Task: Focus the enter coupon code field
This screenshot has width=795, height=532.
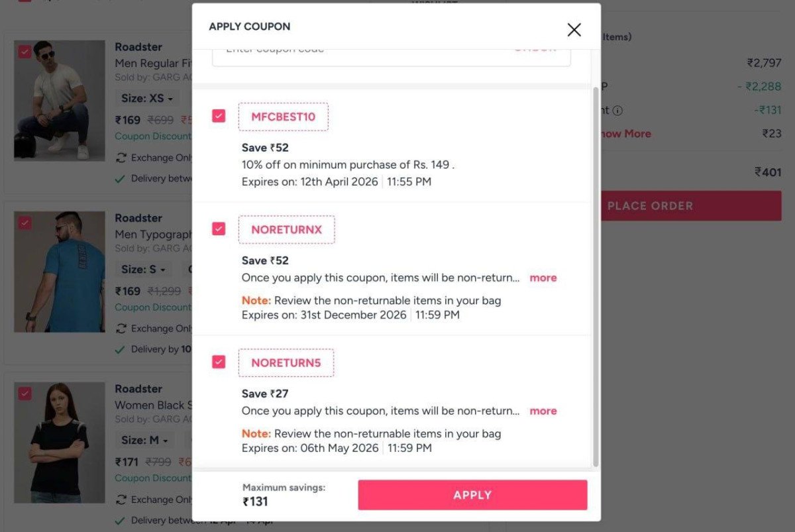Action: coord(358,52)
